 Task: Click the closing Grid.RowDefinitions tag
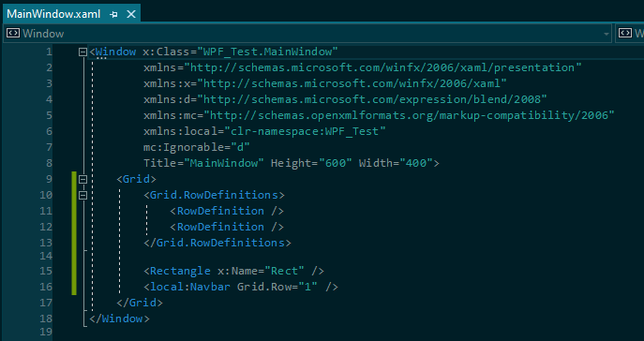tap(217, 243)
